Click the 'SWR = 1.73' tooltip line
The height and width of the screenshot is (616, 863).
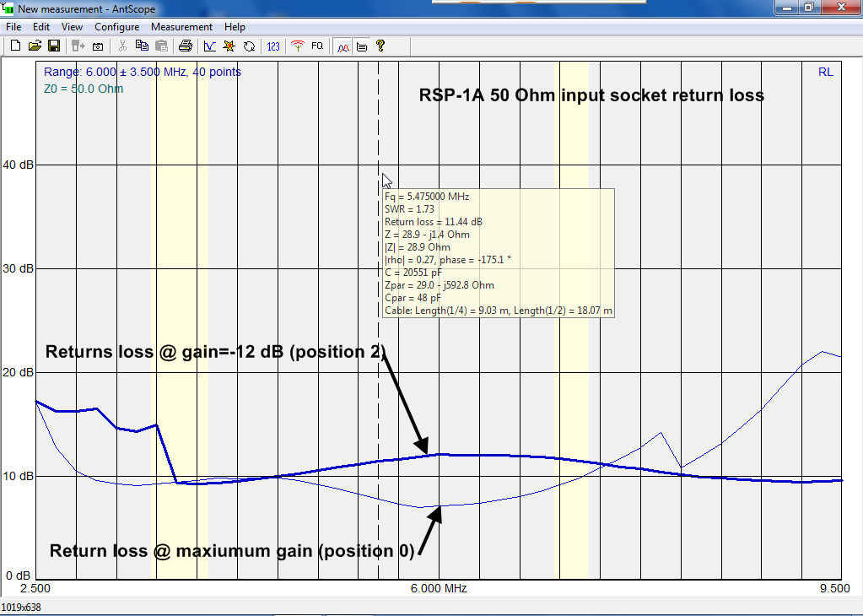pos(409,209)
